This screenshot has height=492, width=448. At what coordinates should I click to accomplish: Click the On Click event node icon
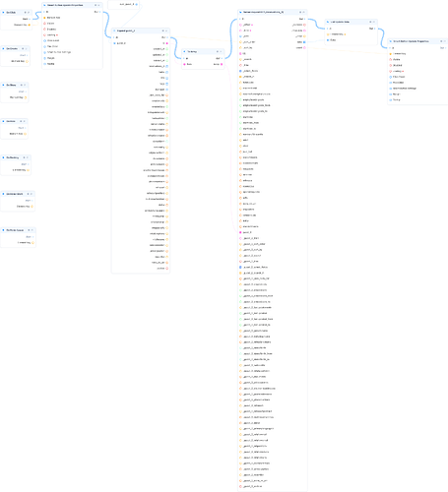coord(3,12)
